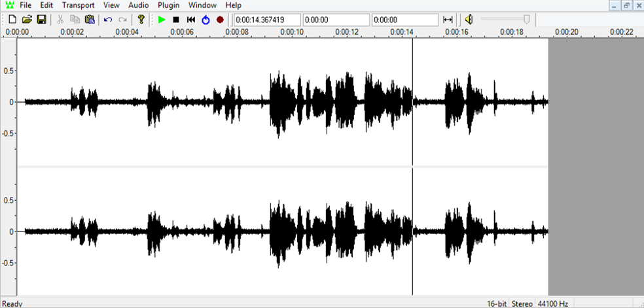Click the yellow Help question mark icon
The width and height of the screenshot is (644, 308).
pyautogui.click(x=141, y=19)
